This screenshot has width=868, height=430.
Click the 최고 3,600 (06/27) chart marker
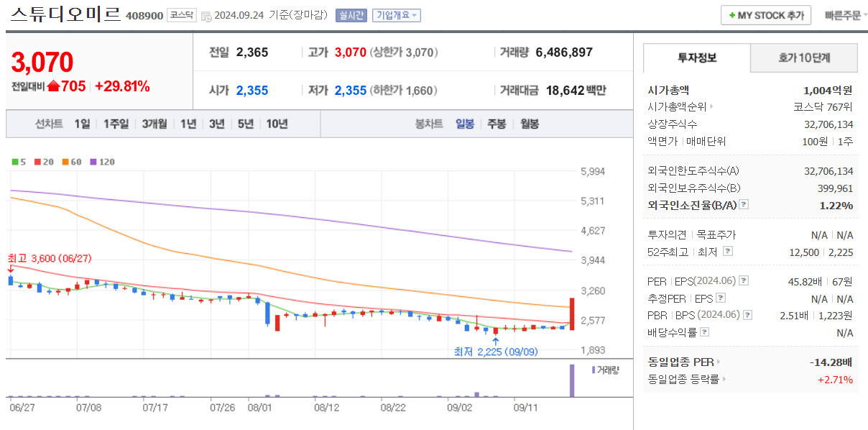point(50,259)
